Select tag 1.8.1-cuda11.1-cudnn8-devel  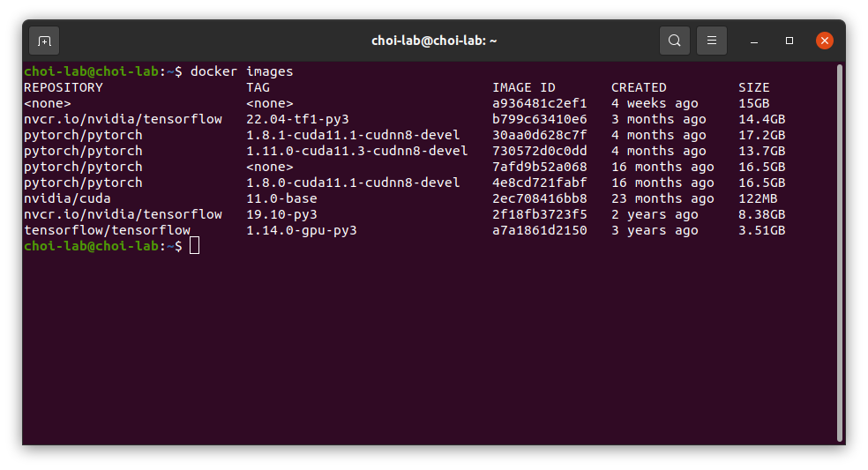353,135
